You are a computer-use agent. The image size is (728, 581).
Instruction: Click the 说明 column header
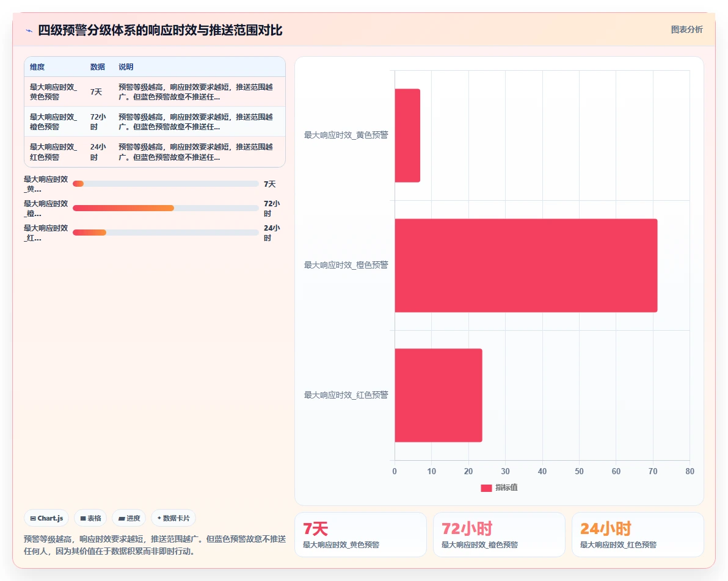pyautogui.click(x=126, y=67)
